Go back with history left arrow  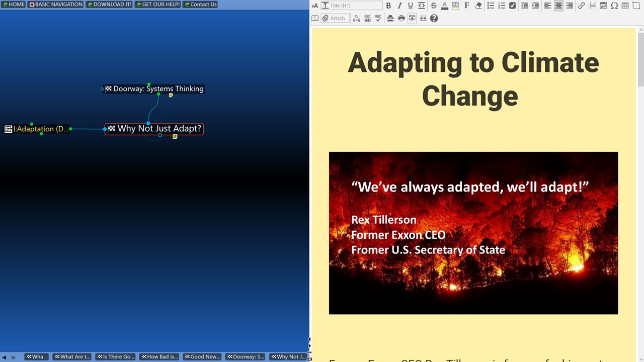(5, 357)
